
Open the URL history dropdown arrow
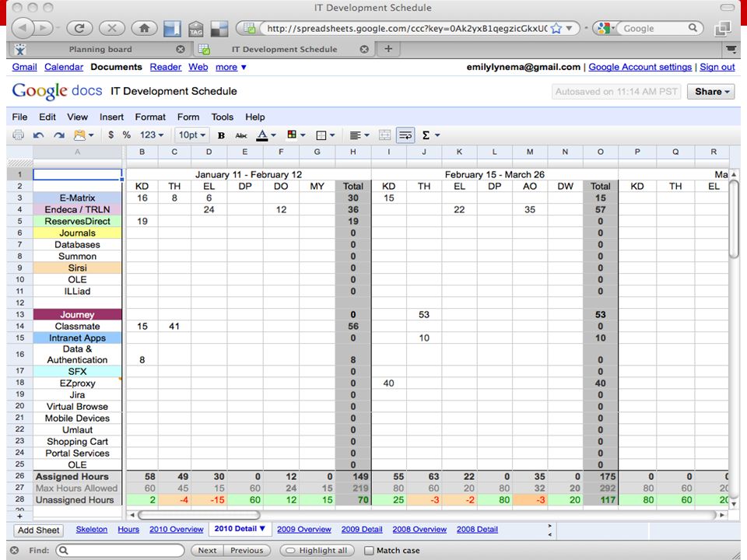[570, 28]
